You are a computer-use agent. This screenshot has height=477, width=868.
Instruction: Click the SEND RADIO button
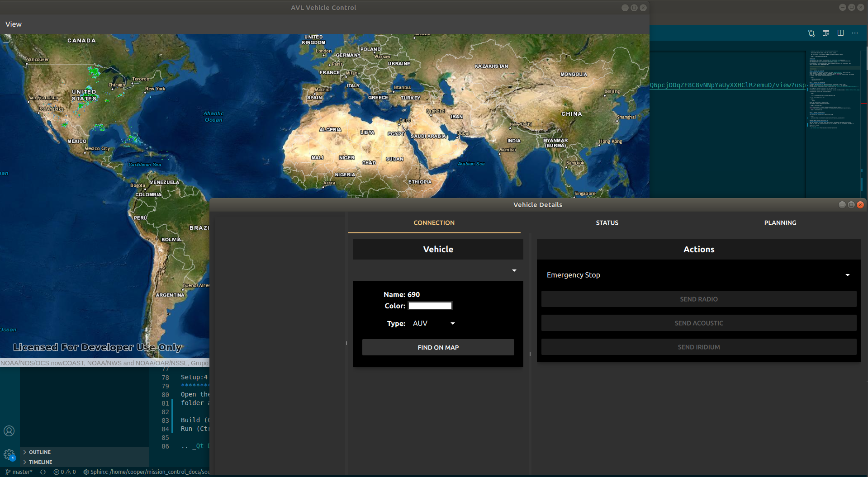[699, 299]
